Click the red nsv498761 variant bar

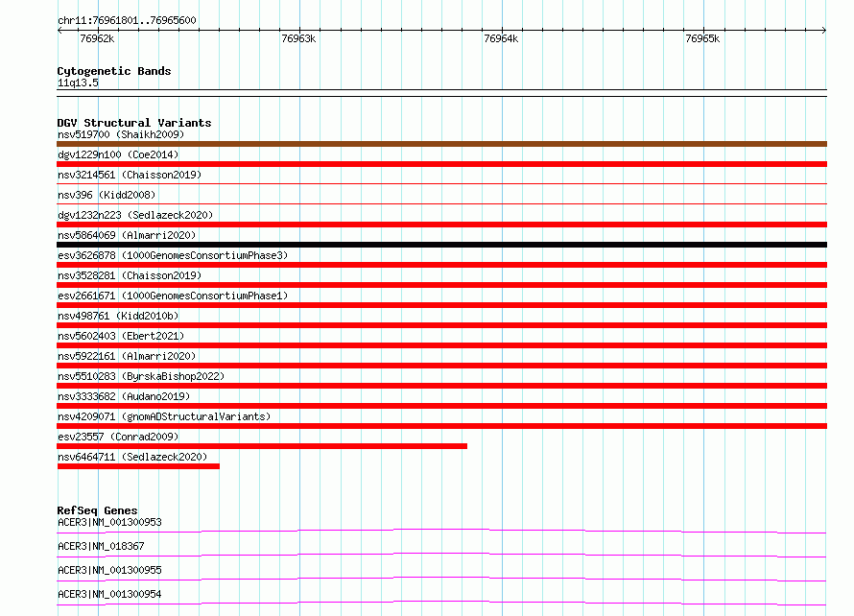pyautogui.click(x=441, y=325)
